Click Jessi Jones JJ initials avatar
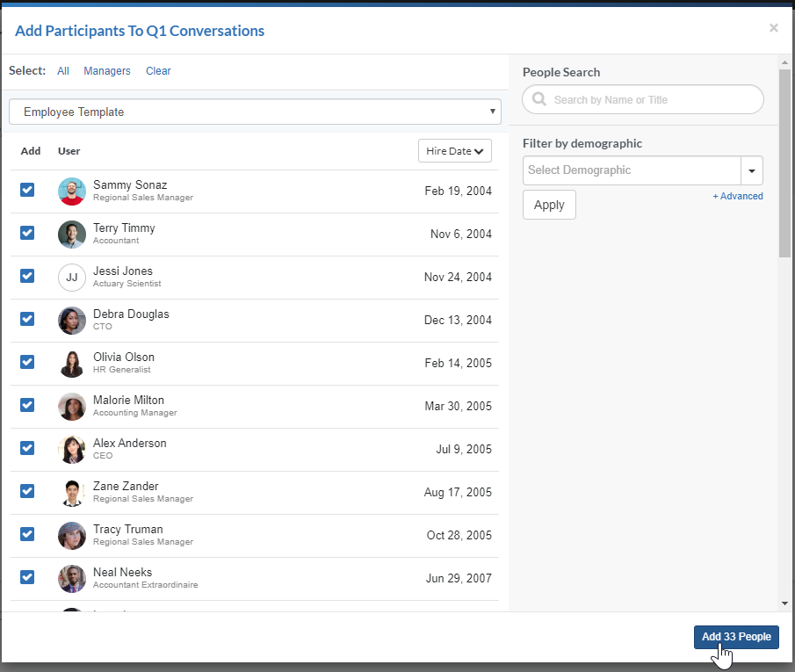 [72, 278]
